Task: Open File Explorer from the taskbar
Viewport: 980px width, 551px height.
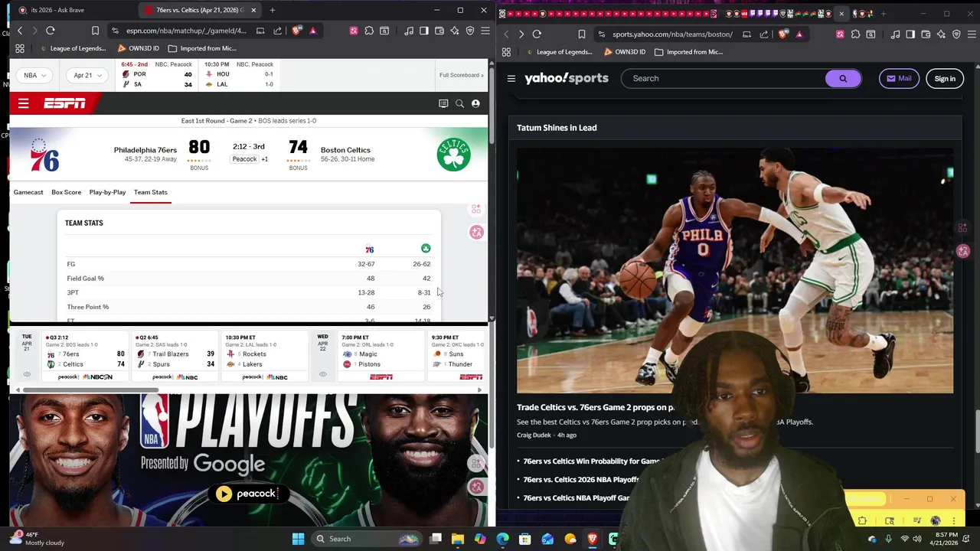Action: pos(457,539)
